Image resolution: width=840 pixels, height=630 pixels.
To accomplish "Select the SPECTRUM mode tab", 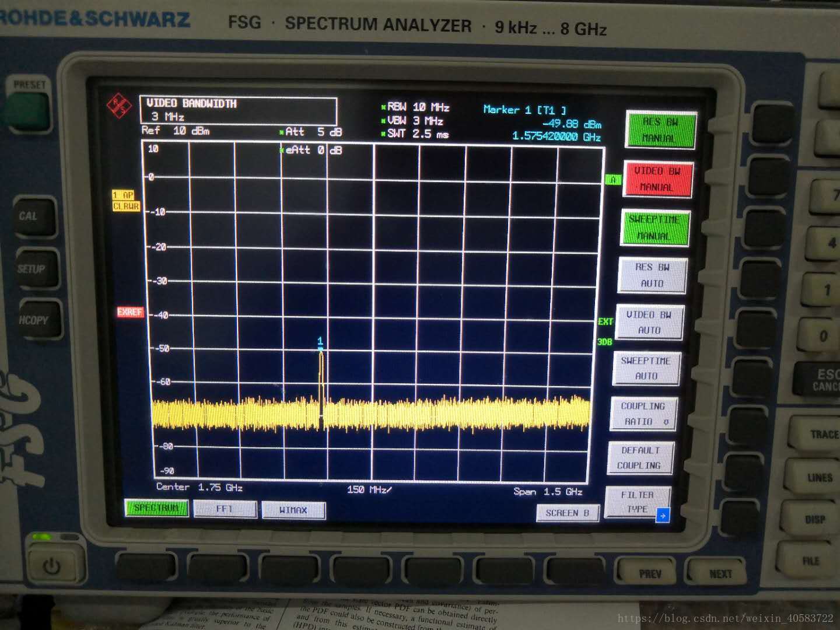I will click(x=156, y=508).
